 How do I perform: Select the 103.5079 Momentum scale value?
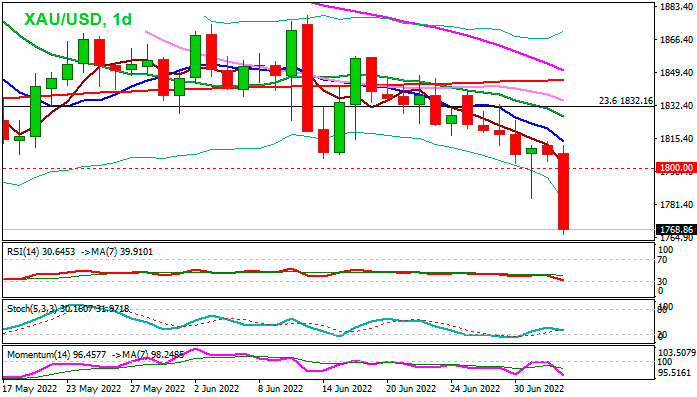[x=677, y=353]
